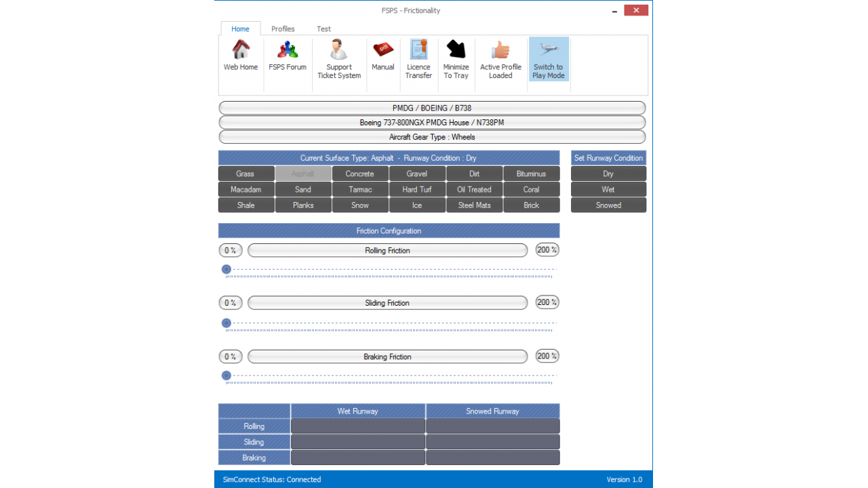The width and height of the screenshot is (868, 488).
Task: Click the Braking Friction label bar
Action: [x=387, y=357]
